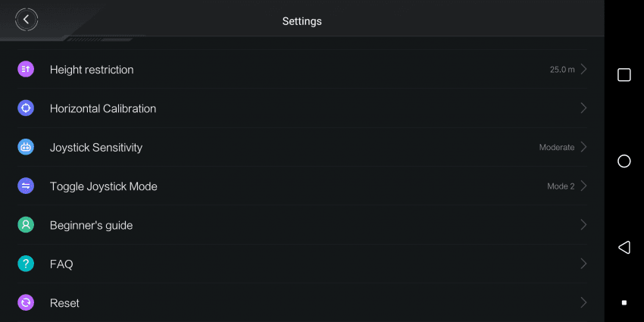Click the purple Height restriction icon
644x322 pixels.
26,69
